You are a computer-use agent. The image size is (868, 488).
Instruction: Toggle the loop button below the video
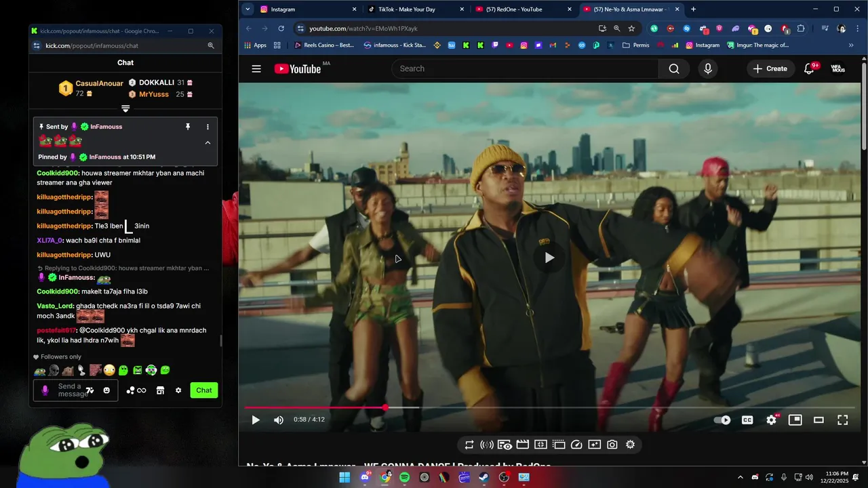(469, 445)
